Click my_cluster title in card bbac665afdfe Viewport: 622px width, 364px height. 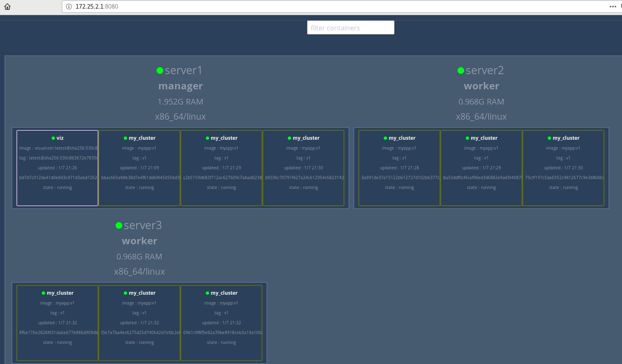(142, 138)
